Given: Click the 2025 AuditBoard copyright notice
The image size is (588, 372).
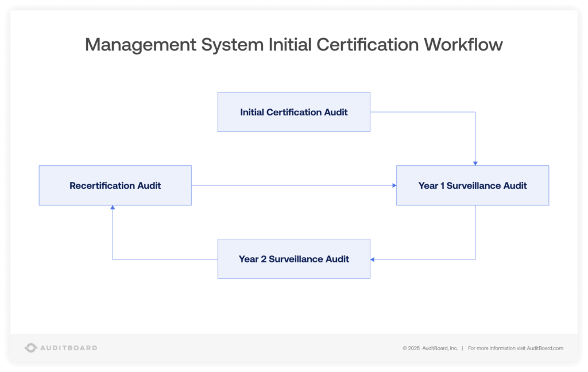Looking at the screenshot, I should pyautogui.click(x=431, y=348).
